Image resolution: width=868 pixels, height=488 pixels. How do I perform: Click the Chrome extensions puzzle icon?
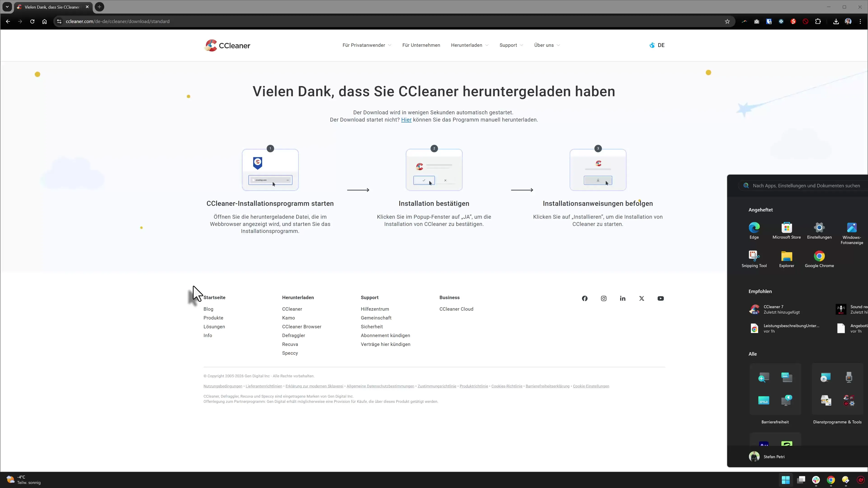click(x=818, y=21)
